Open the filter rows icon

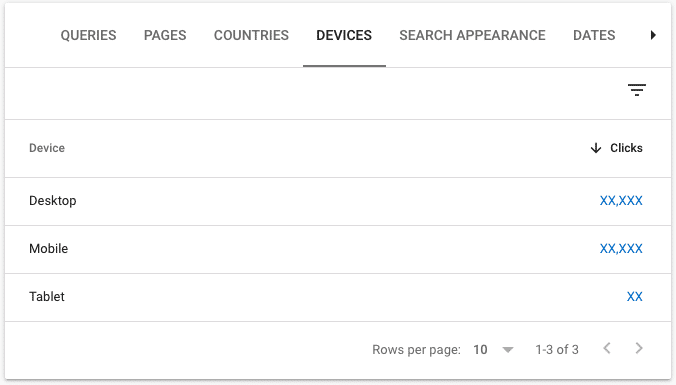pos(637,90)
